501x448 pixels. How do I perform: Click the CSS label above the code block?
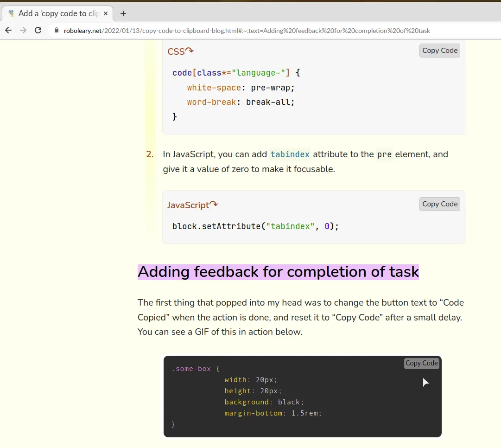(x=177, y=51)
